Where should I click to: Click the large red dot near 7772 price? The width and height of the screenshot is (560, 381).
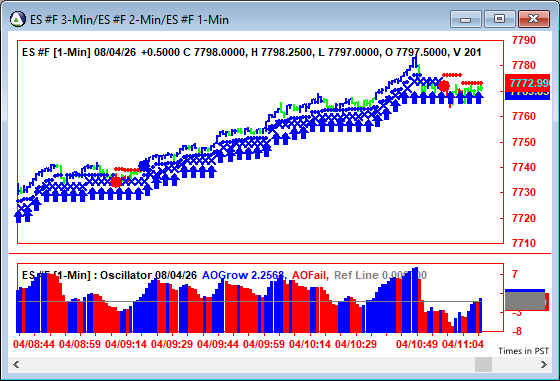tap(444, 86)
